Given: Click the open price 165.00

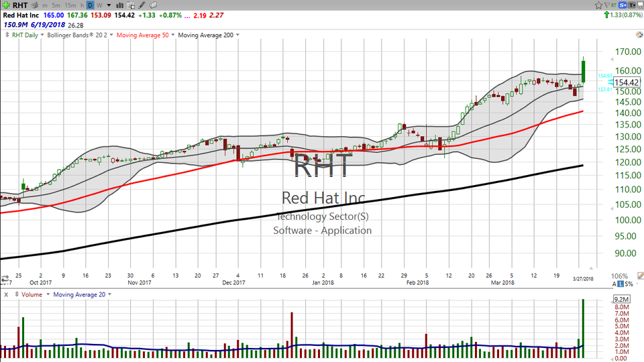Looking at the screenshot, I should click(x=54, y=15).
